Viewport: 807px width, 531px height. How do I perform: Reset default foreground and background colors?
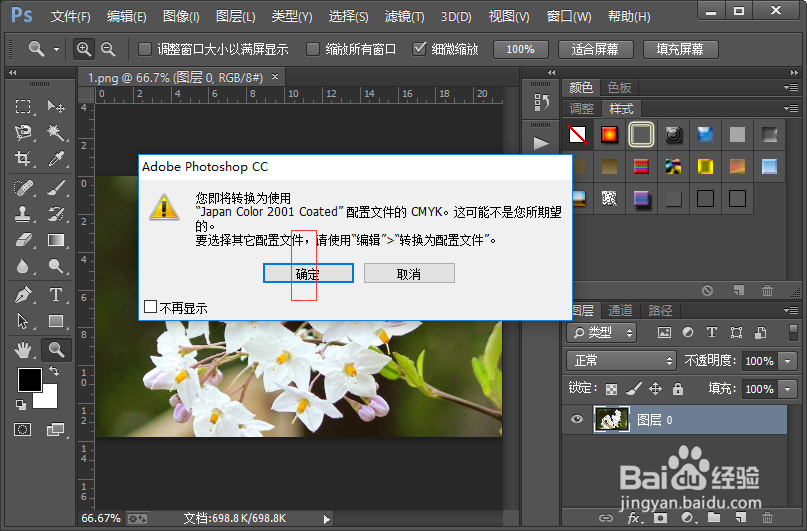tap(21, 405)
